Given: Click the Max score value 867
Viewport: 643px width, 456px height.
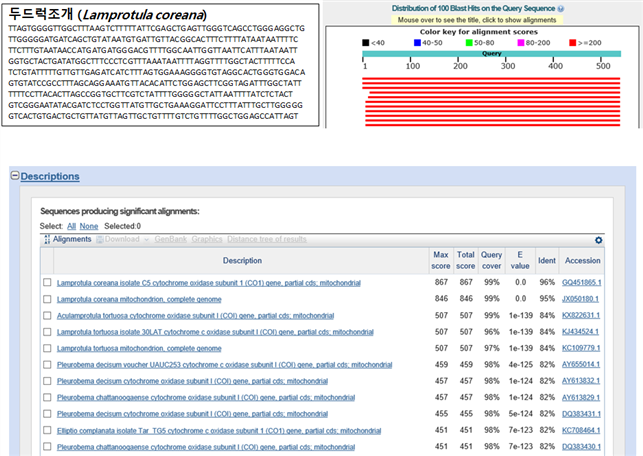Looking at the screenshot, I should 441,282.
